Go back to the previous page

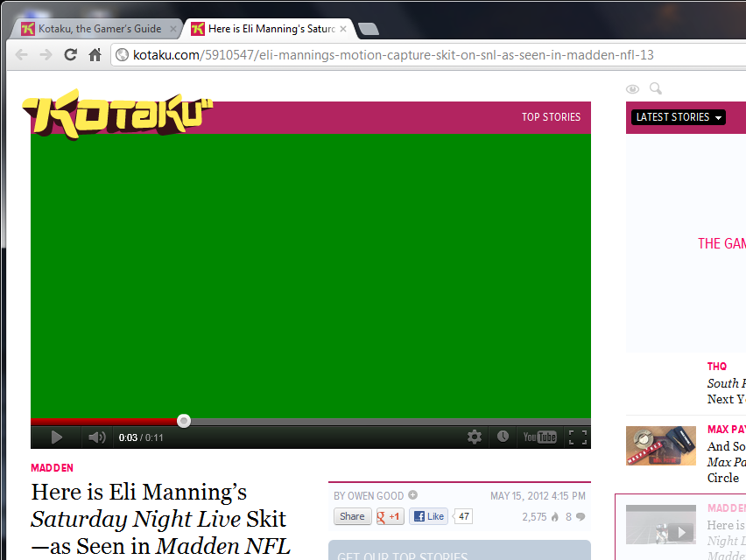21,55
